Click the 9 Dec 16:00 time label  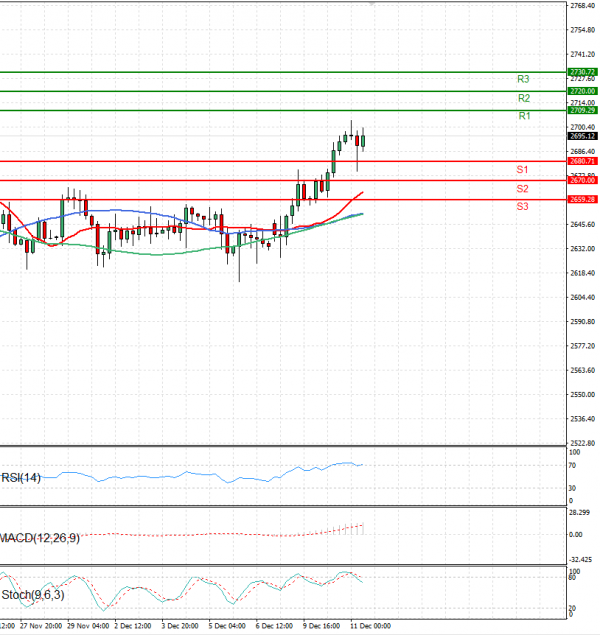point(321,626)
